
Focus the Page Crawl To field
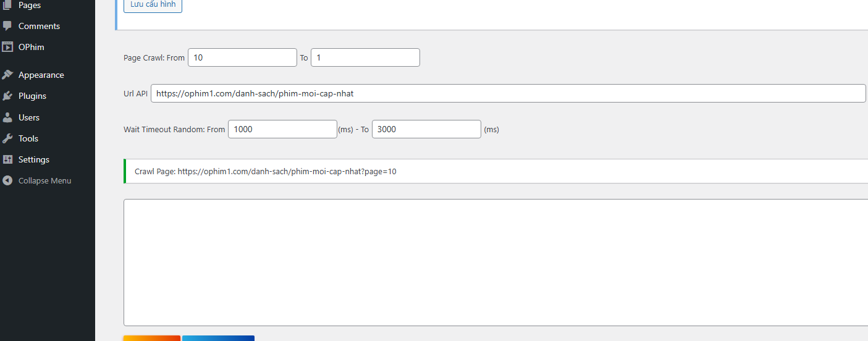pos(365,57)
